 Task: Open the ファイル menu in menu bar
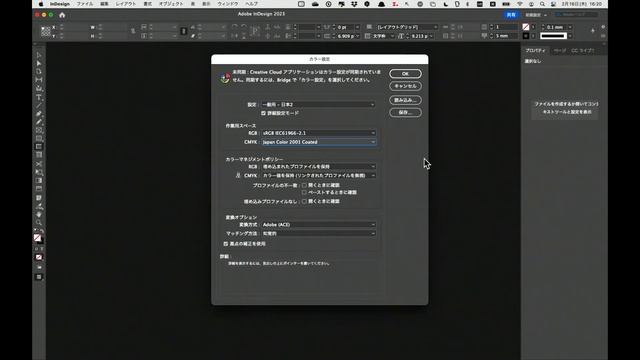pos(84,4)
